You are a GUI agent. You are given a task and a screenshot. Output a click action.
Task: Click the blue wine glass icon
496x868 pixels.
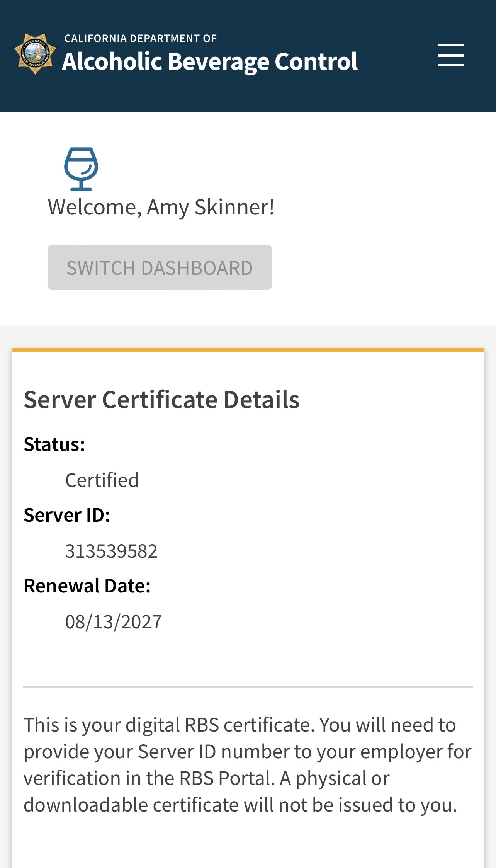81,169
